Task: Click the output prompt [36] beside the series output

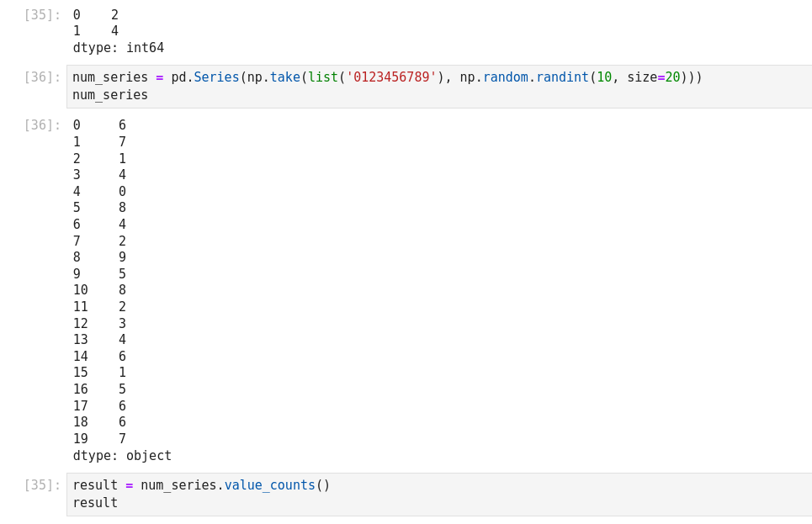Action: pos(42,125)
